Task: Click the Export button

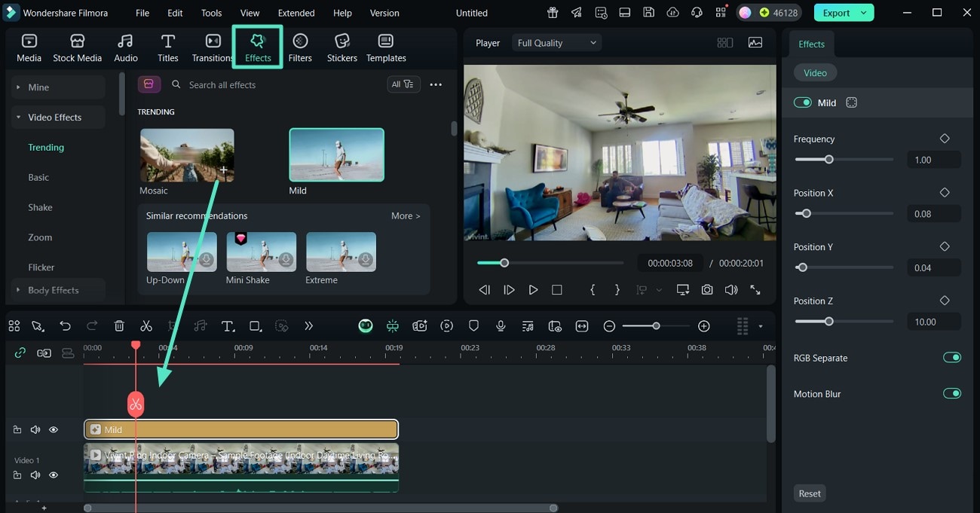Action: point(844,13)
